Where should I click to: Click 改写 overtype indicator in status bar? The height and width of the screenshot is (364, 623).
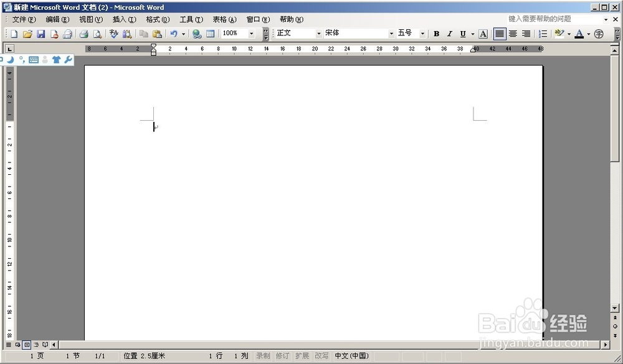[x=322, y=356]
